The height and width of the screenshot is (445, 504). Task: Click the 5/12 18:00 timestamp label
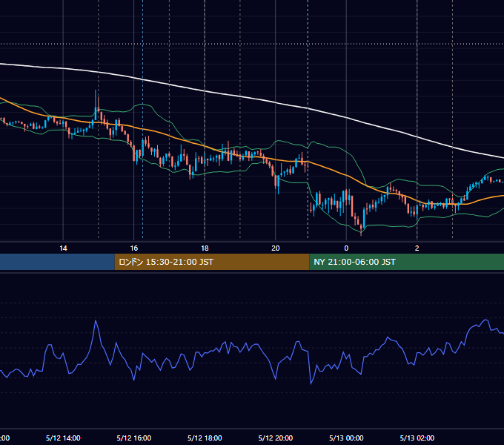[x=205, y=438]
